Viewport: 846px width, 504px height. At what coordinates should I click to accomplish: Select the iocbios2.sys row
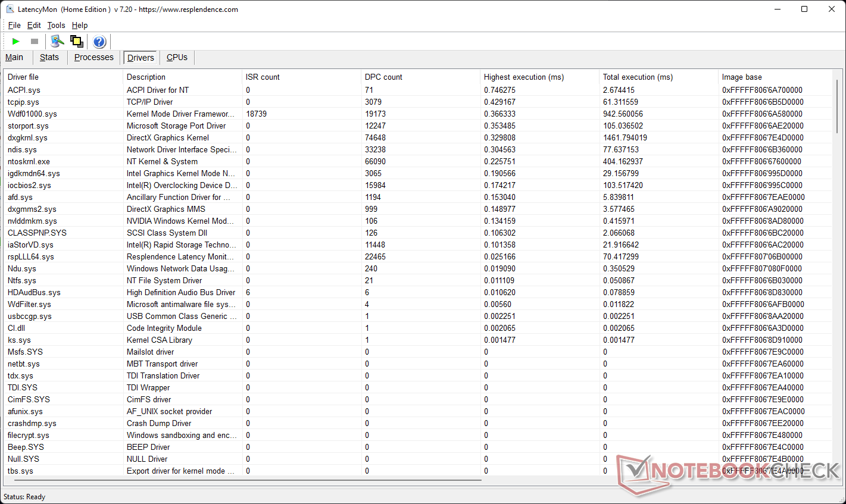pyautogui.click(x=419, y=185)
